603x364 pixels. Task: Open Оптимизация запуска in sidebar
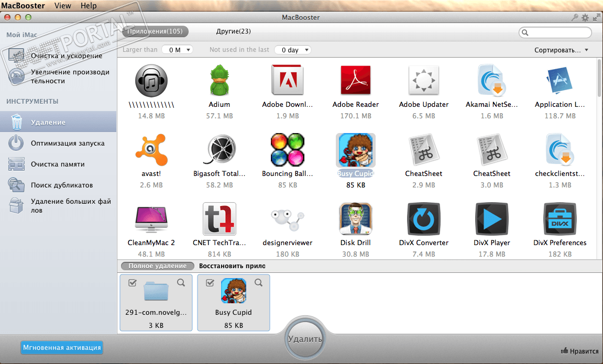click(58, 143)
